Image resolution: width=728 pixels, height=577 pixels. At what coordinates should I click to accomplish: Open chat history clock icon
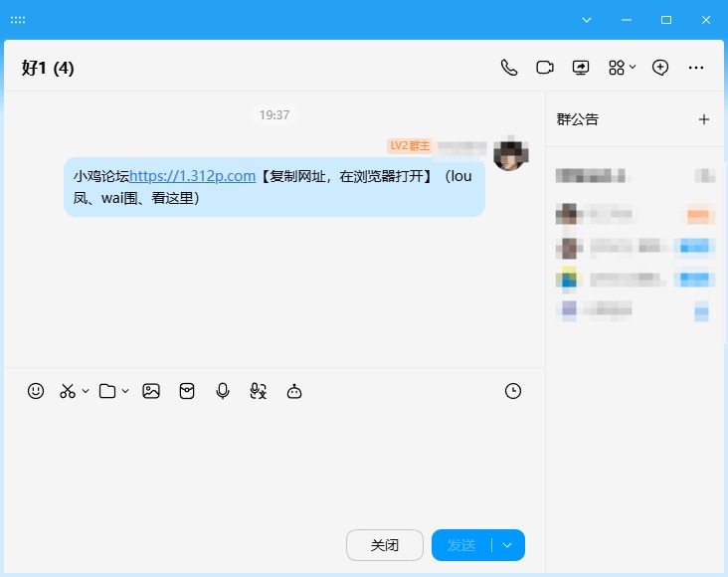513,391
